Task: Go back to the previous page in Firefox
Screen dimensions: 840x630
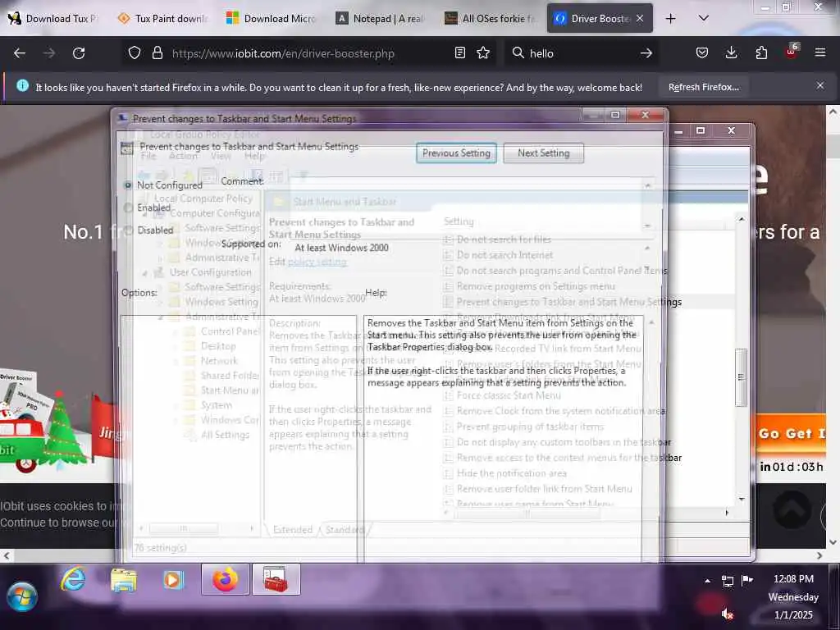Action: coord(20,53)
